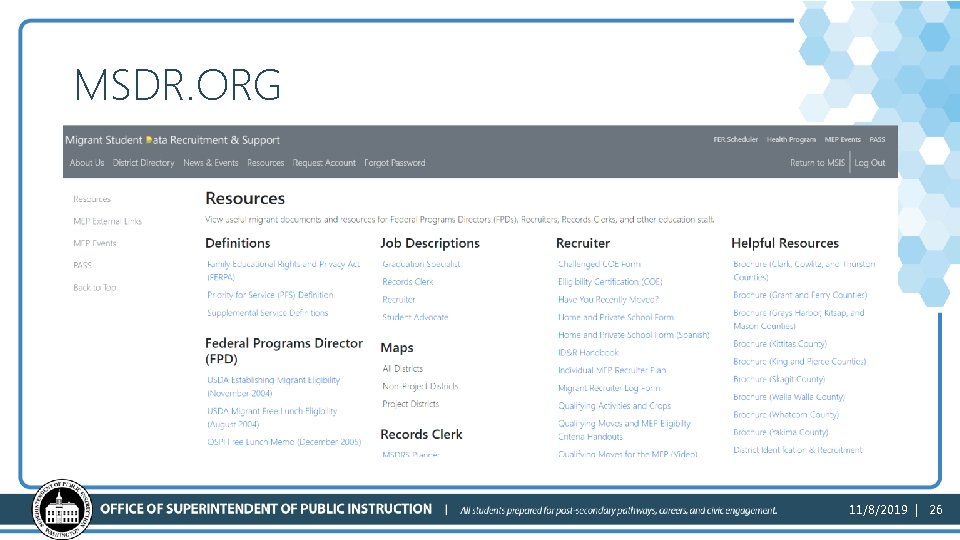
Task: Open Brochure (Skagit County) link
Action: click(x=779, y=379)
